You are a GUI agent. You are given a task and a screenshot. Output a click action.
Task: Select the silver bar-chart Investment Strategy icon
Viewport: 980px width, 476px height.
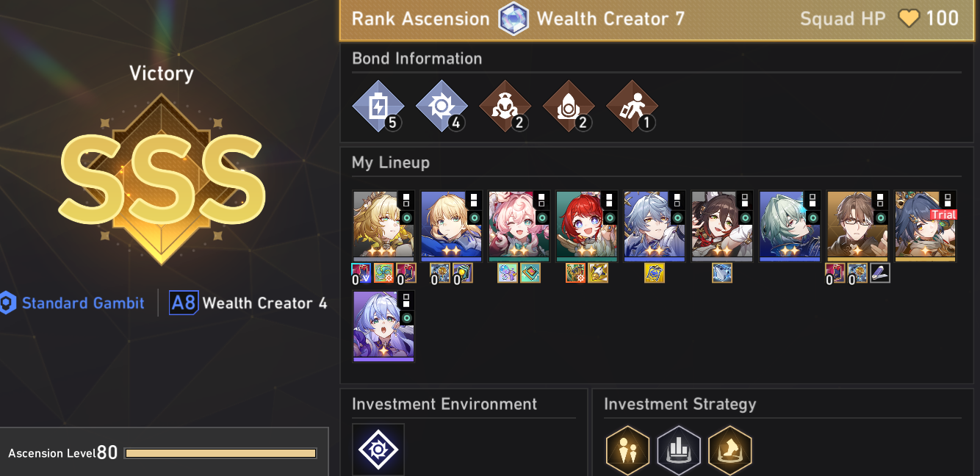tap(679, 450)
